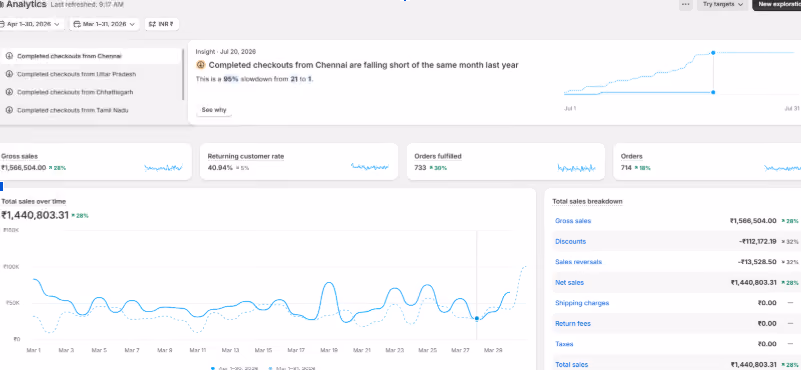This screenshot has height=370, width=801.
Task: Click the 18% change badge on Orders
Action: [643, 168]
